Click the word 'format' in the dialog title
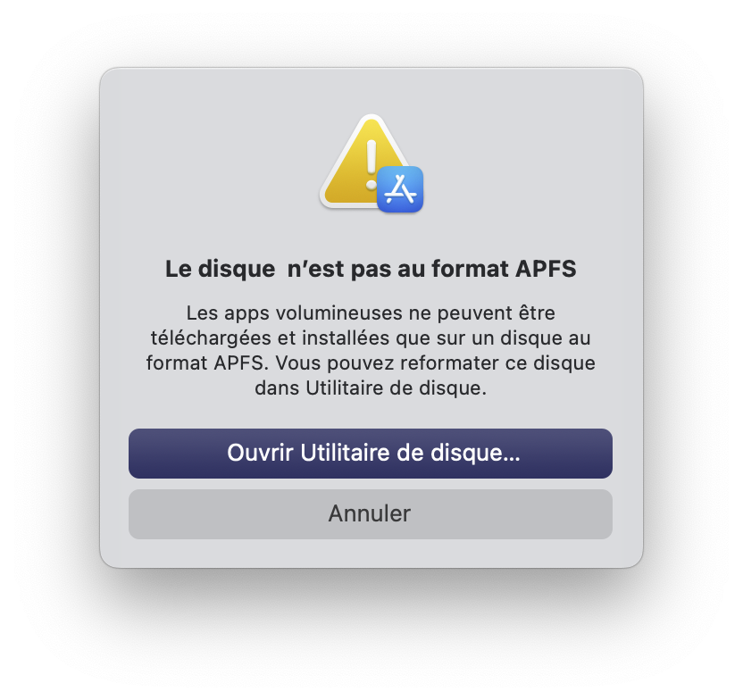The width and height of the screenshot is (743, 700). 470,269
